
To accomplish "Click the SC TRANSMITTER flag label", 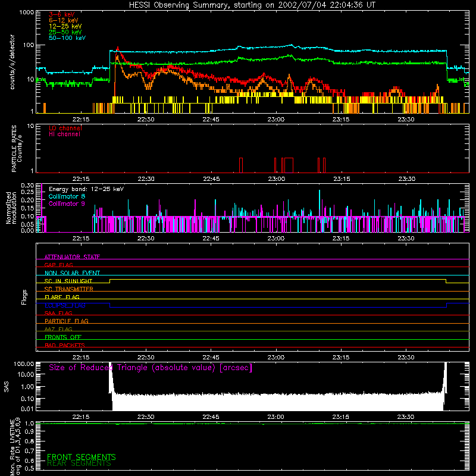I will (68, 289).
